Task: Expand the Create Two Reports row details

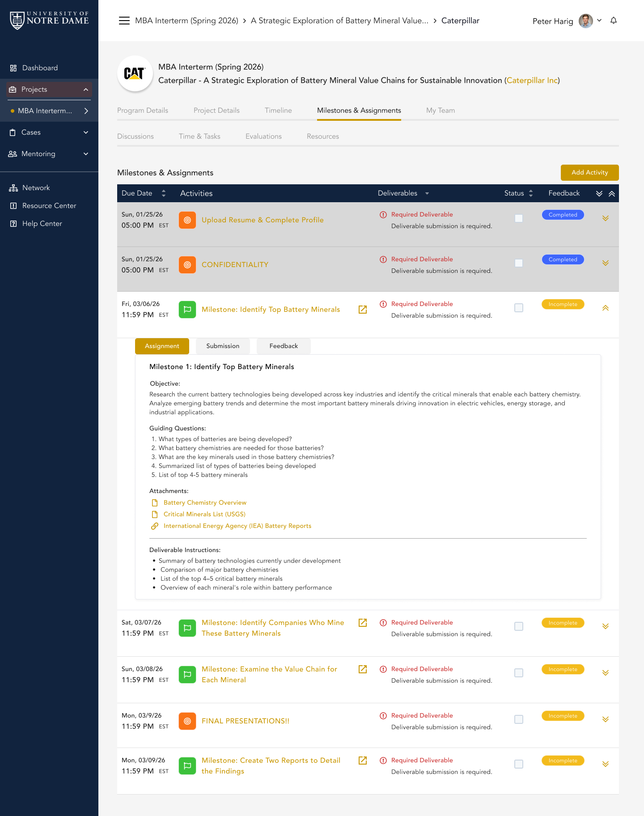Action: tap(606, 764)
